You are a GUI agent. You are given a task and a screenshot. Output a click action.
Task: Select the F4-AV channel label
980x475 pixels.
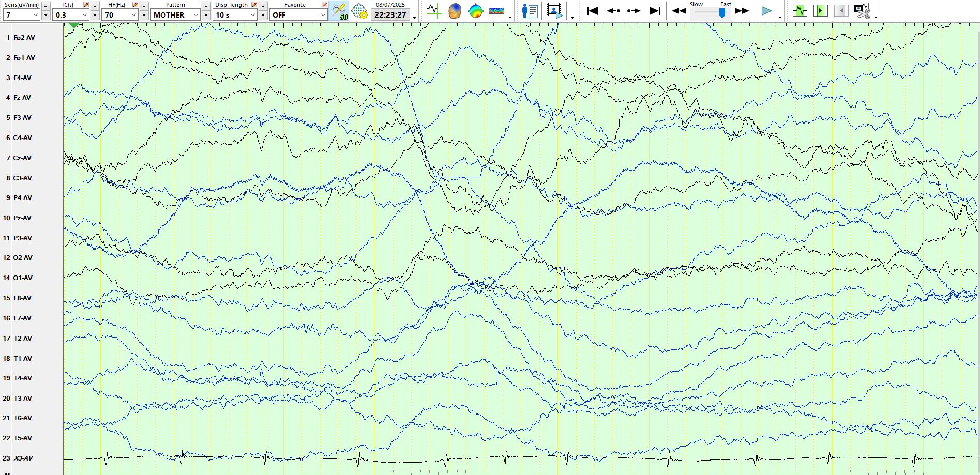pos(22,78)
